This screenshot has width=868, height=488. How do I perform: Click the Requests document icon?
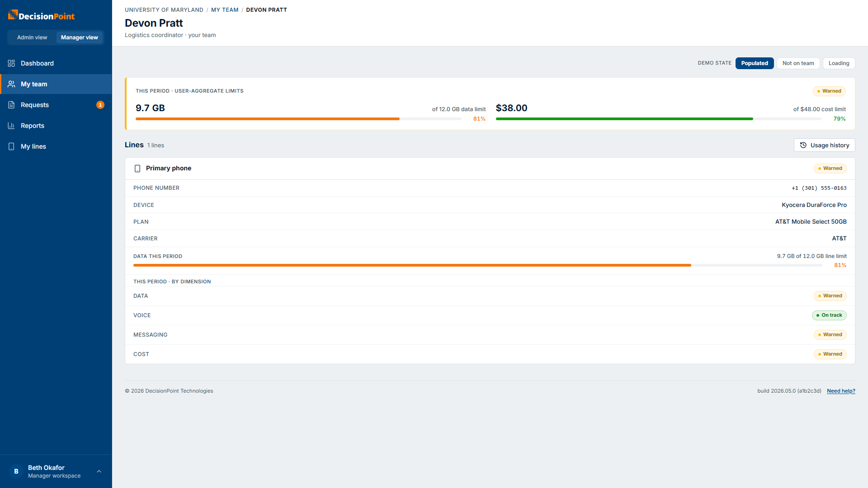point(11,105)
